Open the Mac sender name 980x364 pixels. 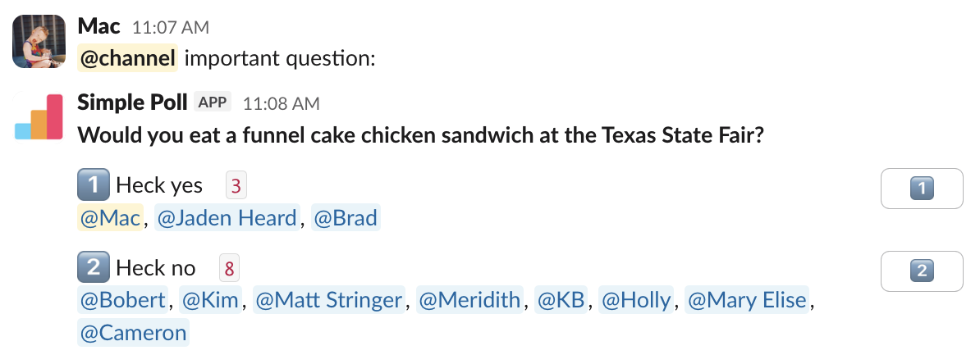point(98,26)
